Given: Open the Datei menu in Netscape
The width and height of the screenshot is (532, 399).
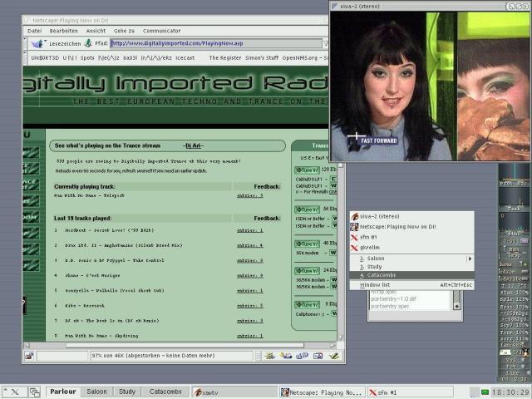Looking at the screenshot, I should click(35, 31).
